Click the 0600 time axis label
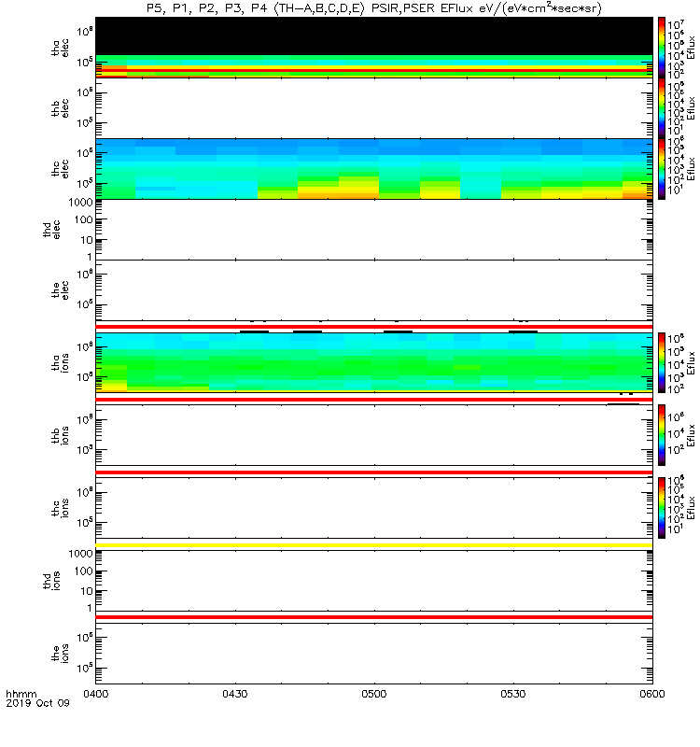Viewport: 700px width, 747px height. (x=652, y=694)
